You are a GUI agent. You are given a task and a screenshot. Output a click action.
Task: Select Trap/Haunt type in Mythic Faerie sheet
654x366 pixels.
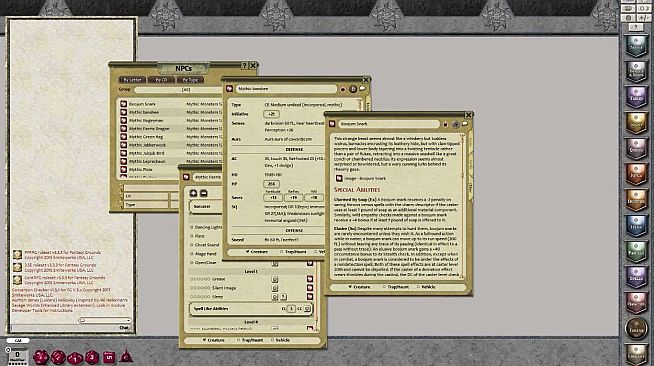click(x=250, y=340)
